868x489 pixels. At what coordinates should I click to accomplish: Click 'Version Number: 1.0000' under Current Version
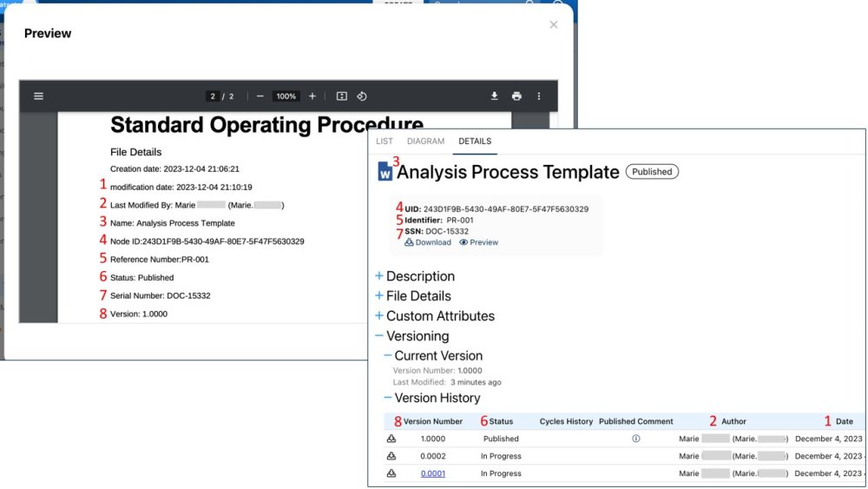tap(437, 371)
